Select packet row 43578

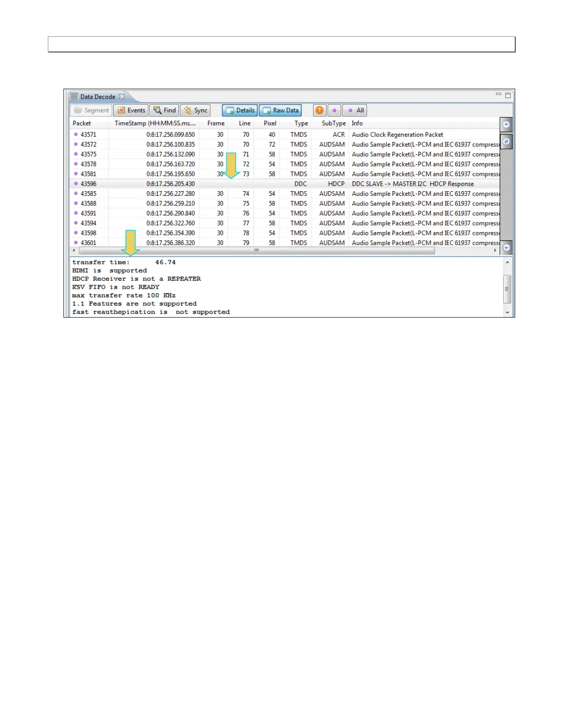tap(284, 164)
